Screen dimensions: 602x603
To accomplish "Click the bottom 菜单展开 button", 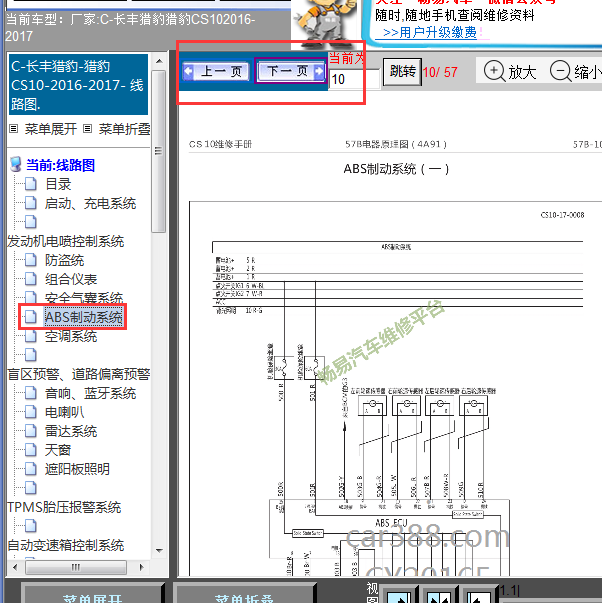I will 92,595.
